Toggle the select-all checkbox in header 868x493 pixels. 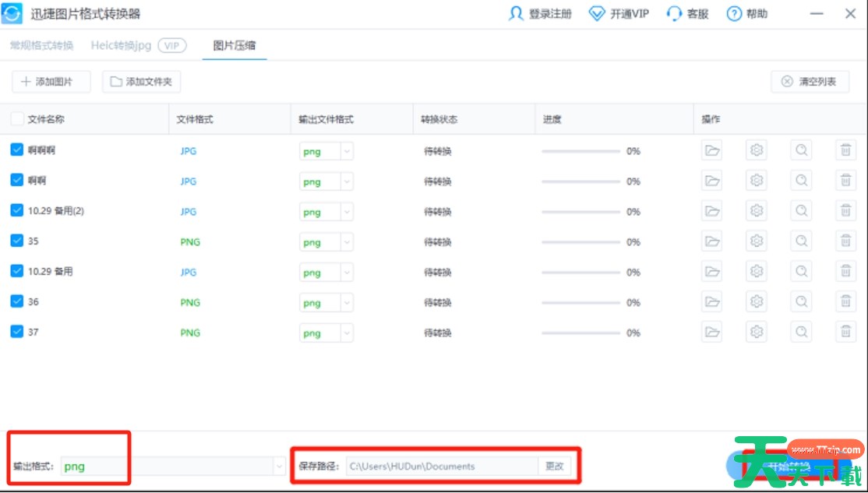[17, 118]
